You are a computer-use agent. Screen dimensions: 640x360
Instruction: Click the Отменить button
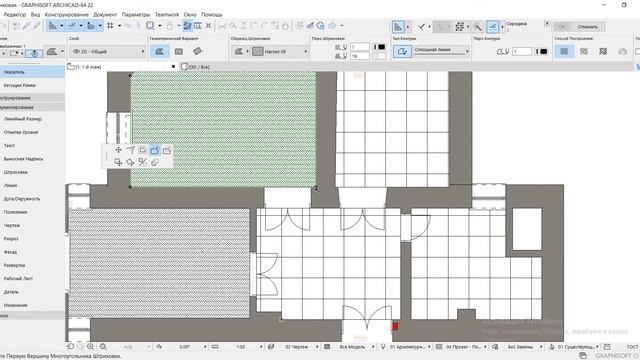[x=587, y=27]
